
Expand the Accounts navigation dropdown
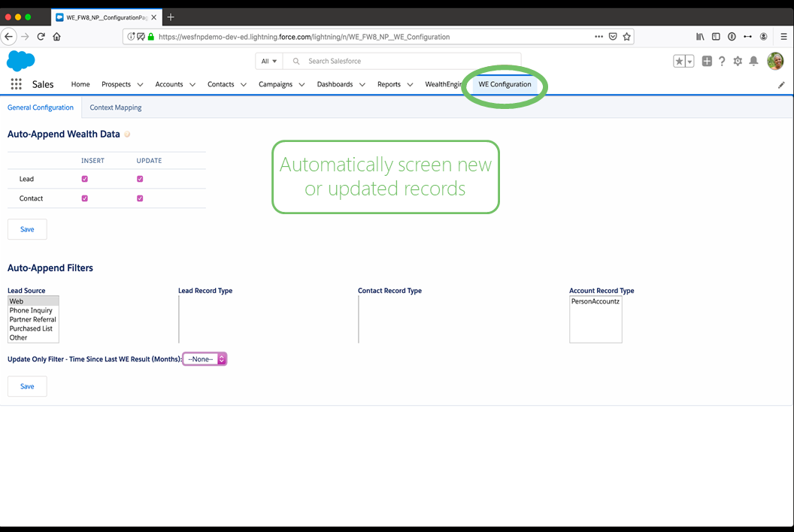pyautogui.click(x=192, y=84)
